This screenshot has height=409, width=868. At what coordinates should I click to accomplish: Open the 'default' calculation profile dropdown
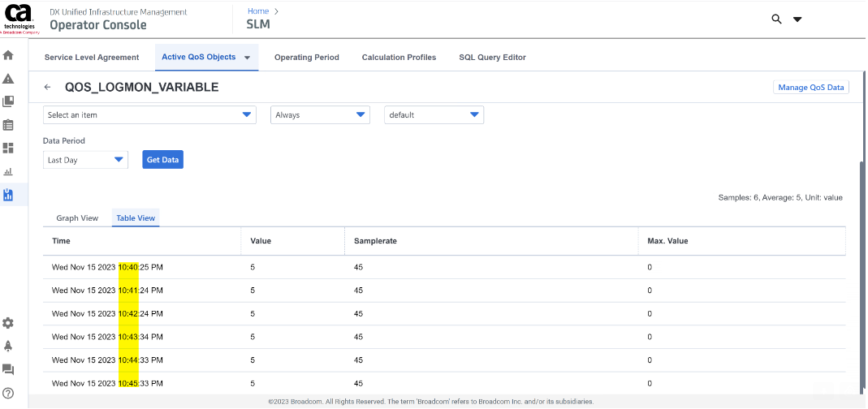click(x=434, y=115)
